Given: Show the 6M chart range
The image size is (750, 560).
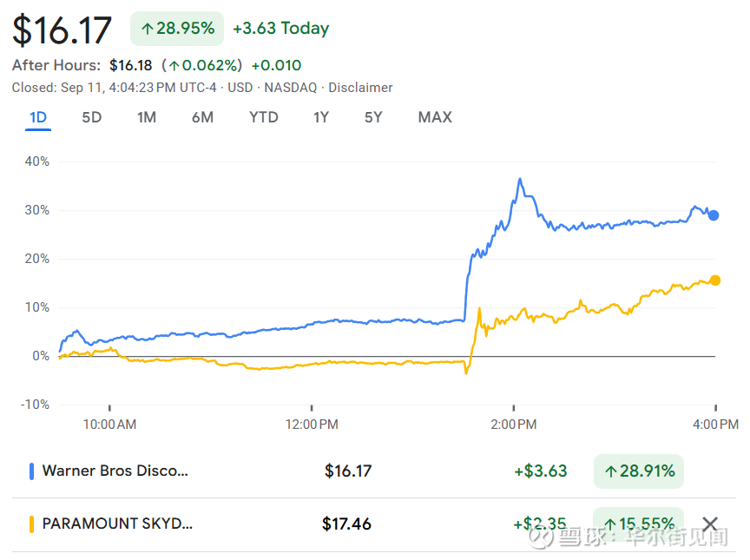Looking at the screenshot, I should [202, 117].
